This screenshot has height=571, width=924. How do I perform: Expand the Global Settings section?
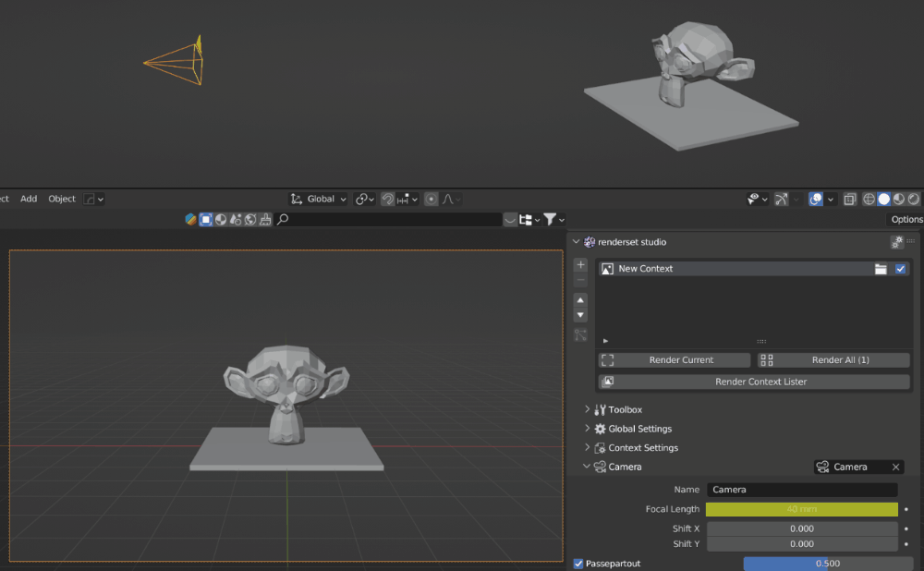coord(639,429)
